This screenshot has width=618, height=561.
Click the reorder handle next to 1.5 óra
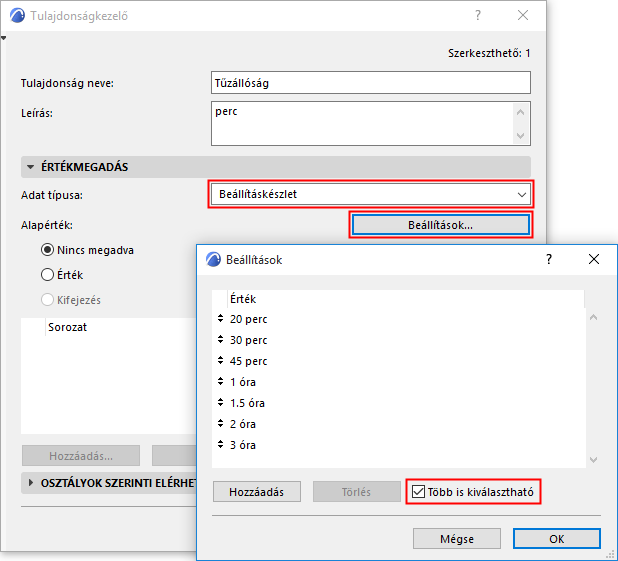pyautogui.click(x=220, y=403)
